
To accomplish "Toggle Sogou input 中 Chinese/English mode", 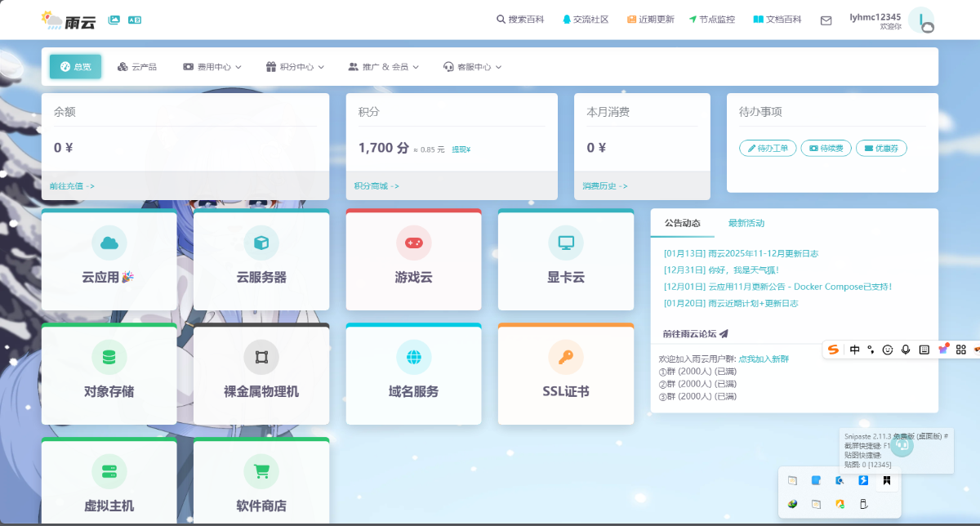I will 854,350.
